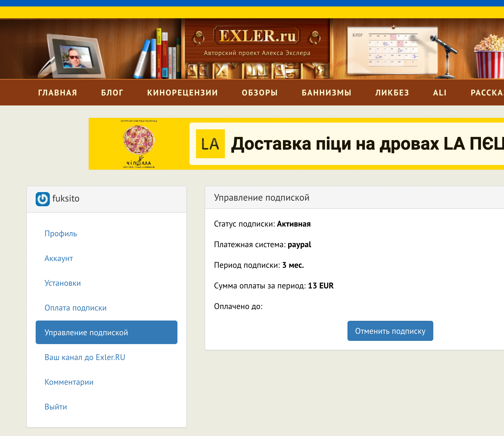Click the pizza image in banner ad
The image size is (504, 436).
[139, 140]
